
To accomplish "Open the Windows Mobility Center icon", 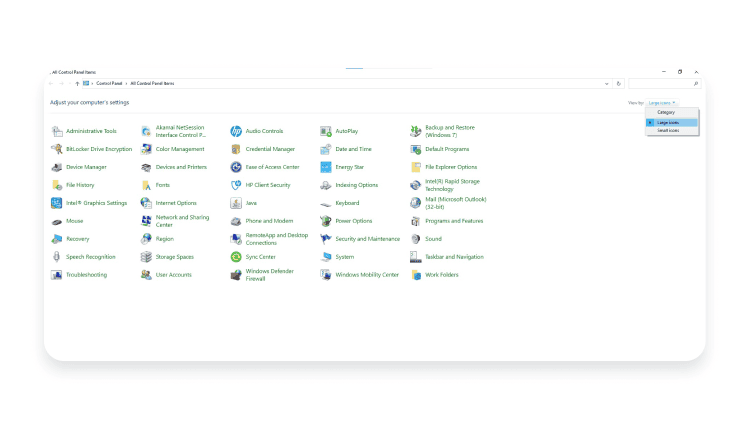I will pyautogui.click(x=326, y=275).
